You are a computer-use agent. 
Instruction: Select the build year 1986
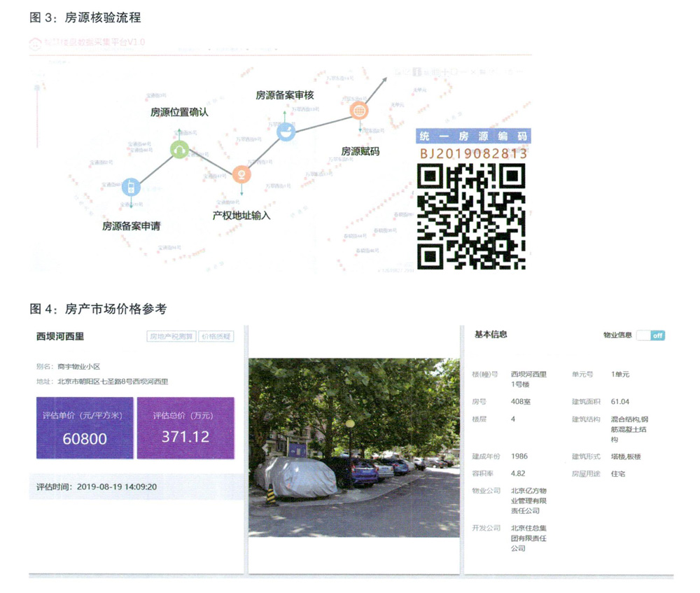pyautogui.click(x=519, y=456)
